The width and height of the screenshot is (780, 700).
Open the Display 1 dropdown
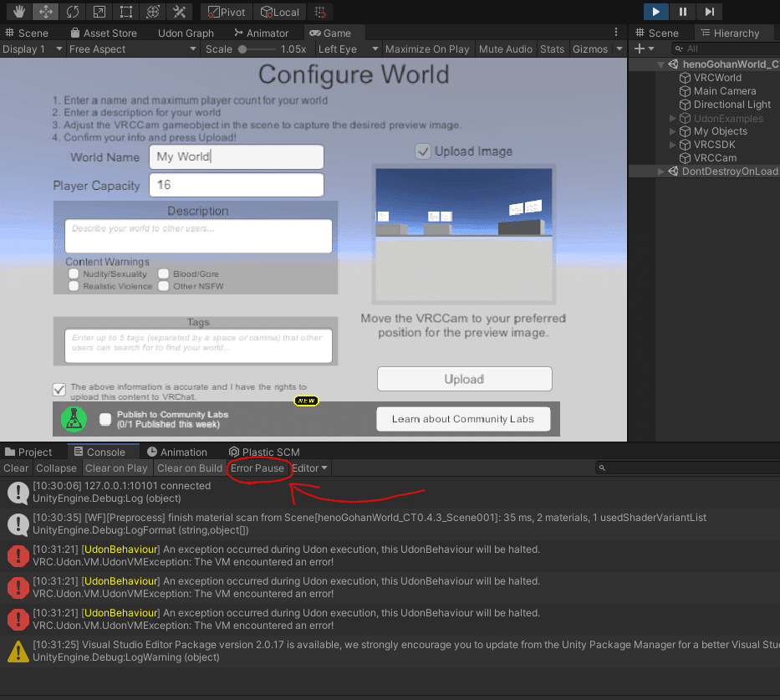[33, 49]
